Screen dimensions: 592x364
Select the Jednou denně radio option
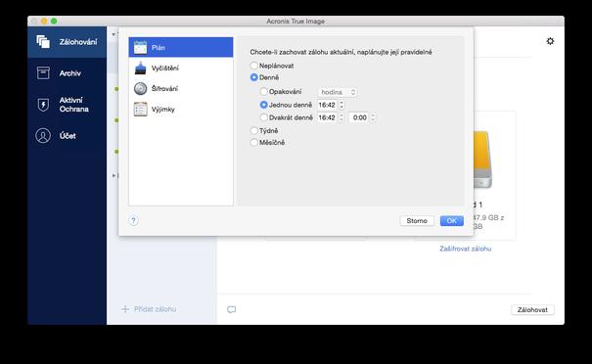[x=264, y=105]
